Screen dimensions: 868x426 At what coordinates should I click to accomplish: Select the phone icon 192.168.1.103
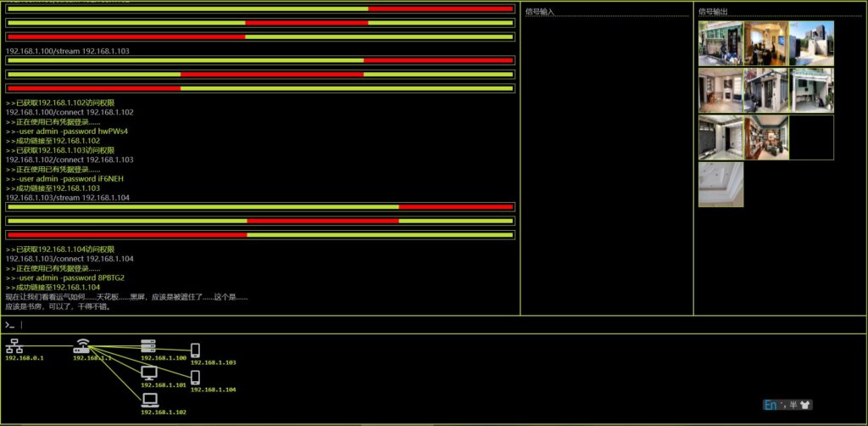tap(195, 350)
